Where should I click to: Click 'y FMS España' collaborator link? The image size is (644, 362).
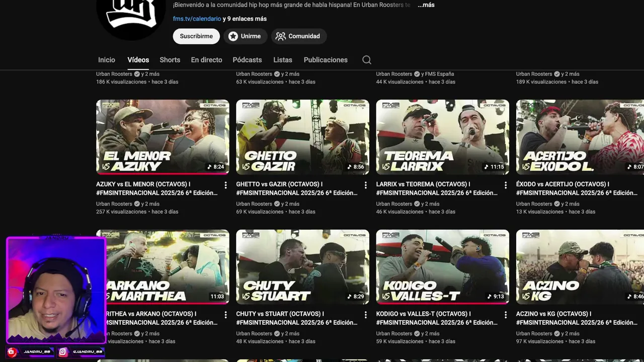tap(438, 74)
